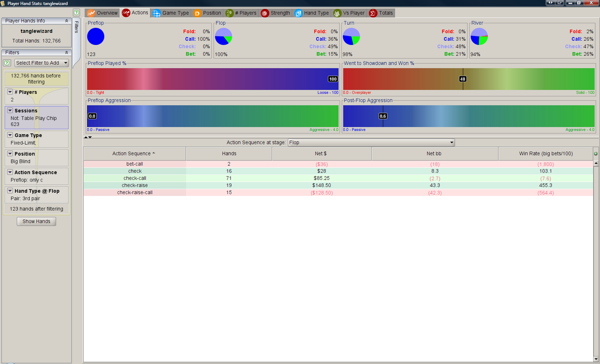This screenshot has height=364, width=600.
Task: Open the Position tab
Action: coord(207,13)
